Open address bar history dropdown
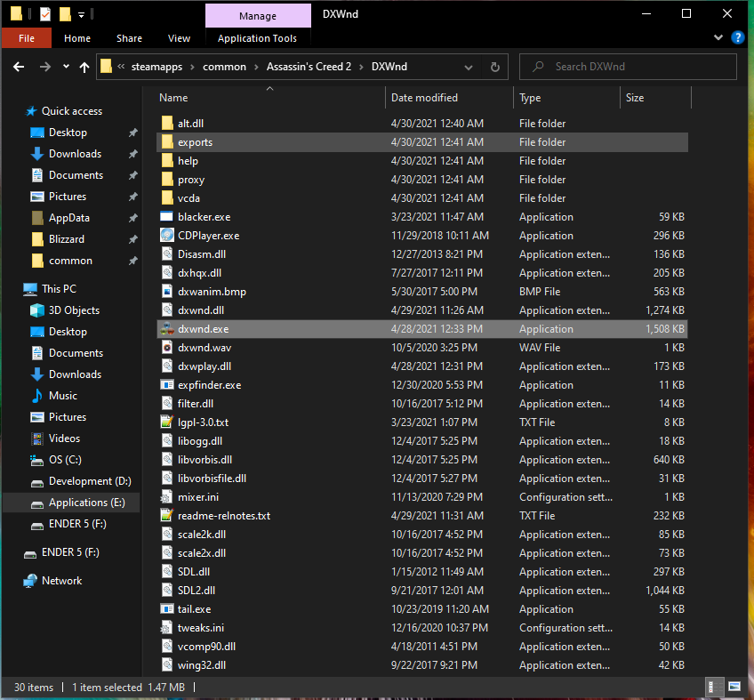 (469, 67)
